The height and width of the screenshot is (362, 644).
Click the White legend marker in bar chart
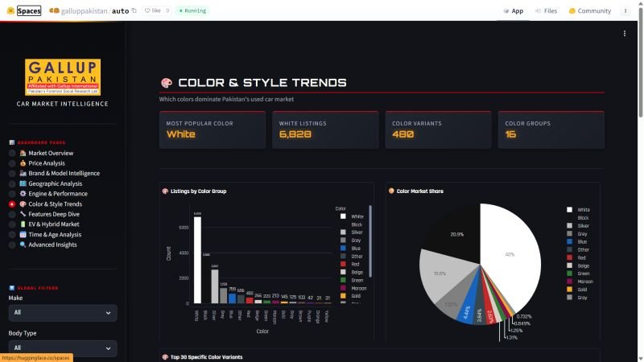click(342, 216)
